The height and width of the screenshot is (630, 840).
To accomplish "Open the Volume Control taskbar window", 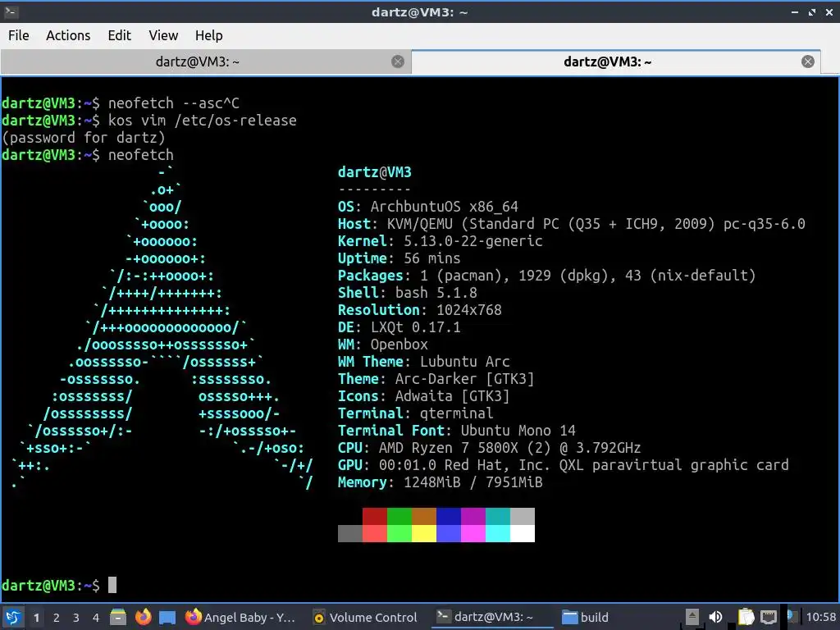I will tap(365, 617).
